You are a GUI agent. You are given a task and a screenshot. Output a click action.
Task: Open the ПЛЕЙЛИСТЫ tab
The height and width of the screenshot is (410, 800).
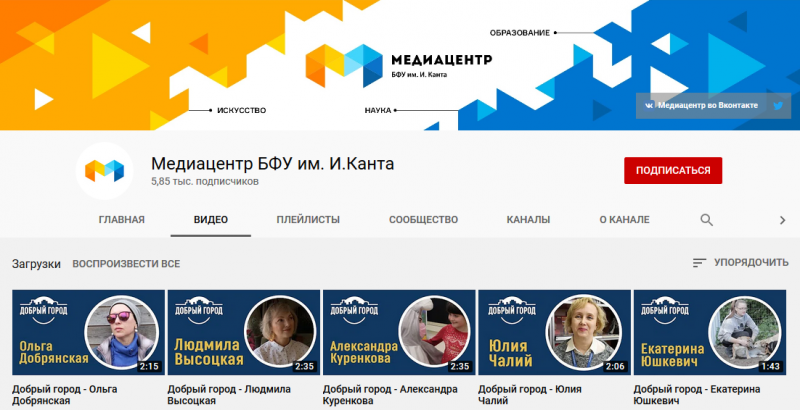click(x=308, y=220)
